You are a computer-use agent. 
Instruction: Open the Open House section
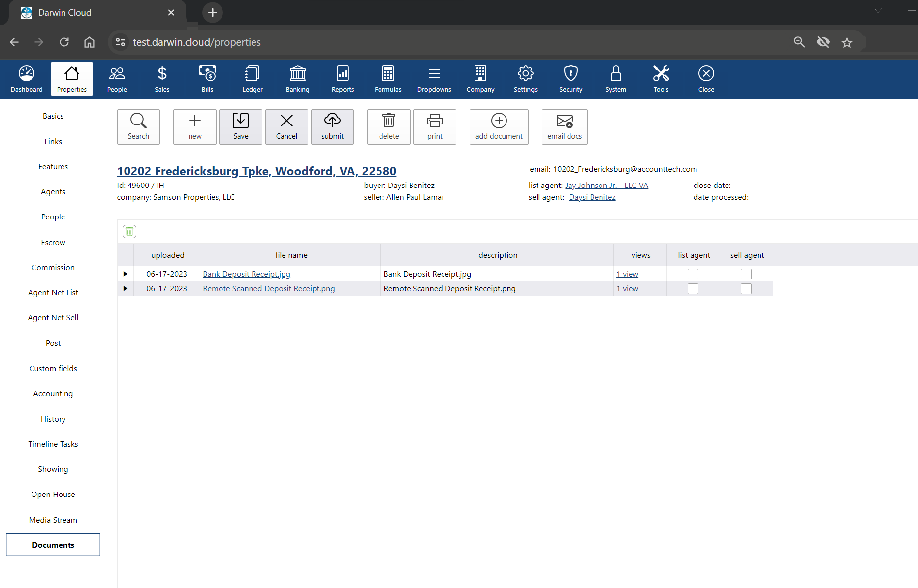[53, 495]
